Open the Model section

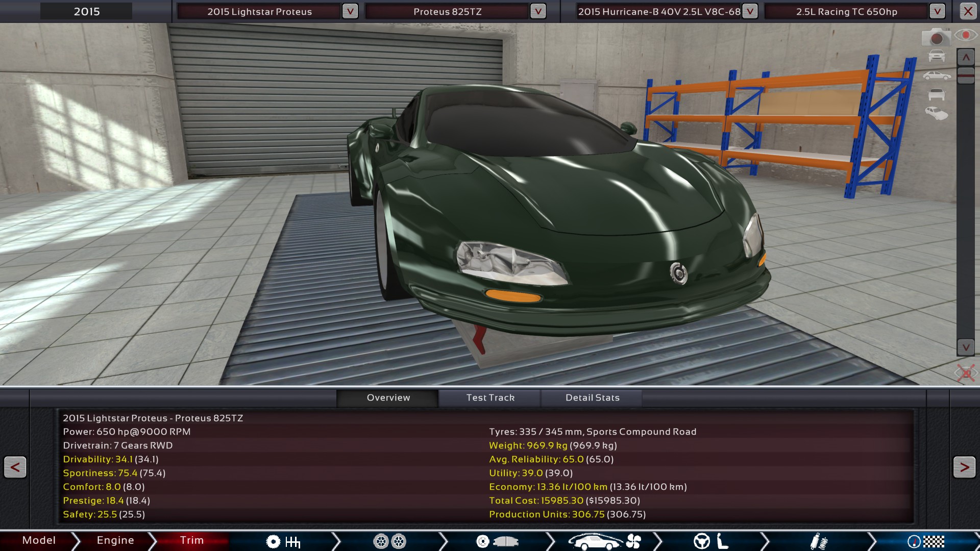click(x=39, y=540)
